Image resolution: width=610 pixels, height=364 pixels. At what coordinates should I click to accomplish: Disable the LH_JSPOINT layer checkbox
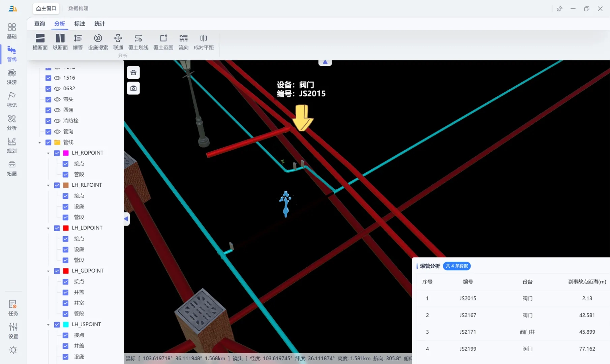pyautogui.click(x=57, y=324)
